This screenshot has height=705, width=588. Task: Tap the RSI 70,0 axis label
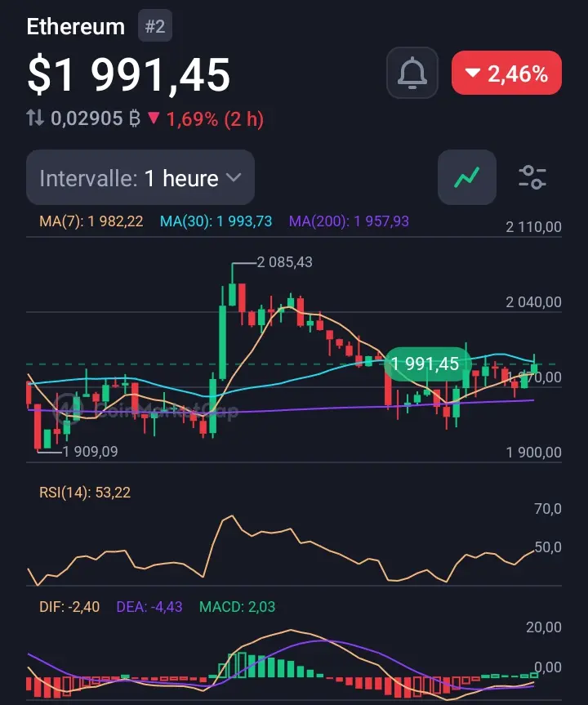548,509
